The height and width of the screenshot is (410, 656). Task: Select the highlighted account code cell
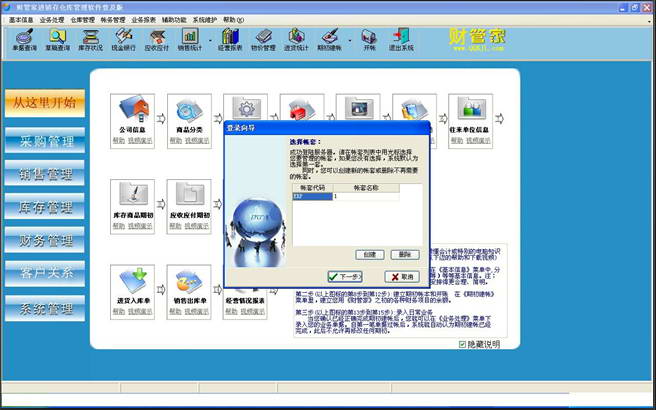pos(313,196)
